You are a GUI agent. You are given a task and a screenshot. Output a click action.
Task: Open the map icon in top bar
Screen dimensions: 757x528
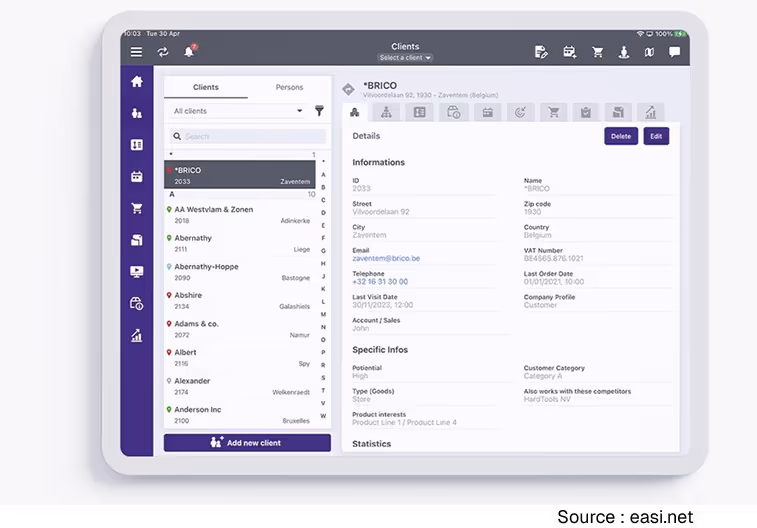[649, 52]
